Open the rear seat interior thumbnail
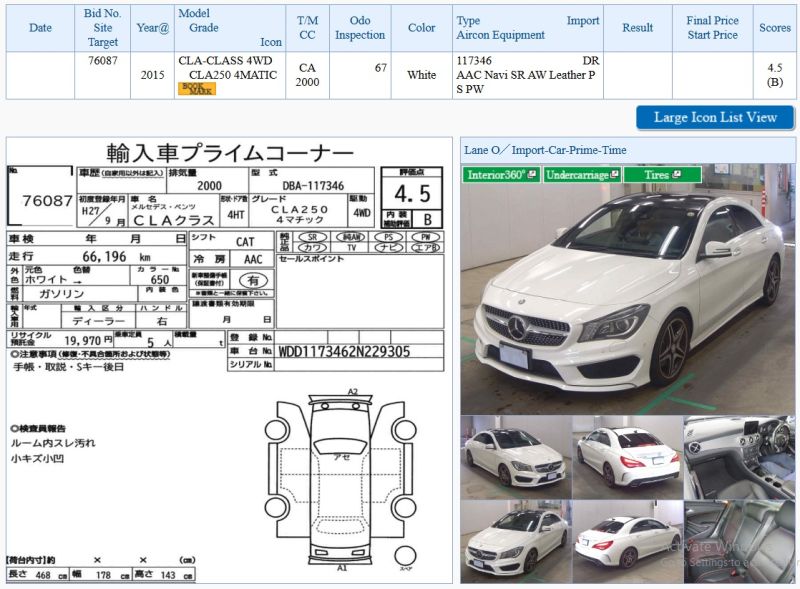The width and height of the screenshot is (800, 589). coord(739,542)
